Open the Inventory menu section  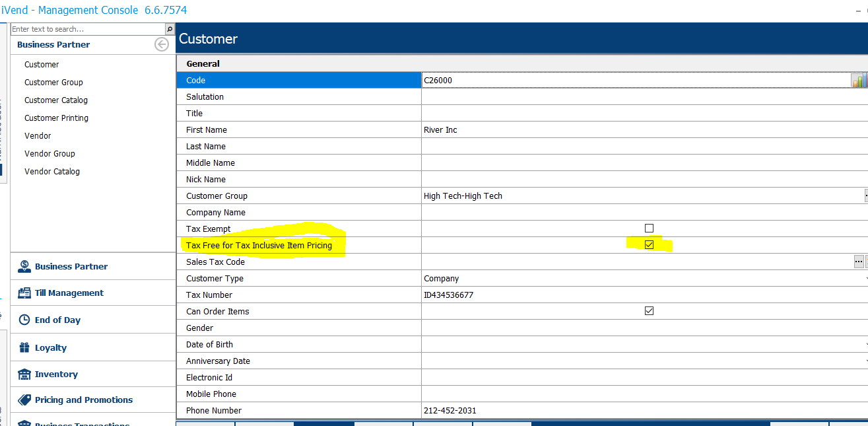point(92,374)
